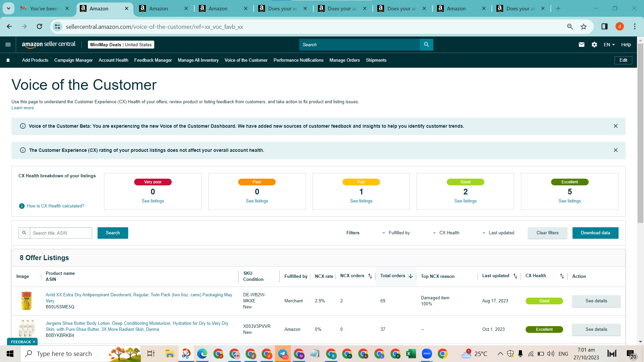
Task: Sort by Total orders down arrow
Action: tap(411, 276)
